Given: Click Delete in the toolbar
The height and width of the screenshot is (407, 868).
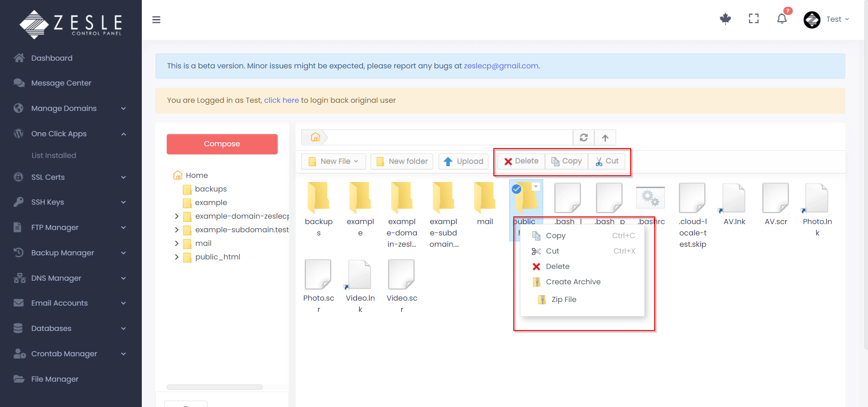Looking at the screenshot, I should point(521,161).
